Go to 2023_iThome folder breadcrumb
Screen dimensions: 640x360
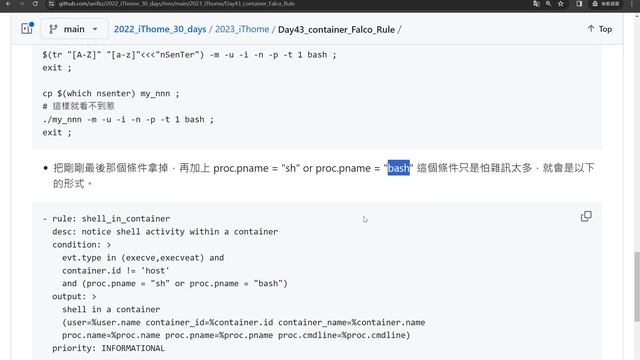click(x=242, y=29)
